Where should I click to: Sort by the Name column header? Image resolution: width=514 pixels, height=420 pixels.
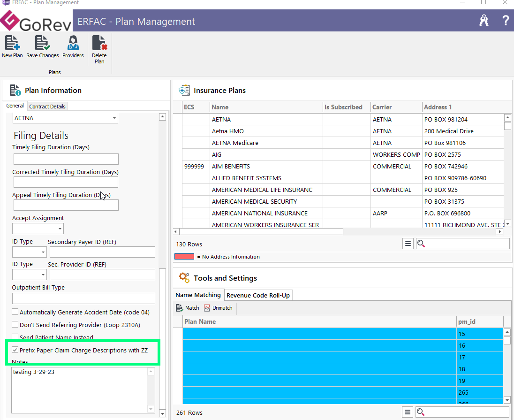coord(266,107)
